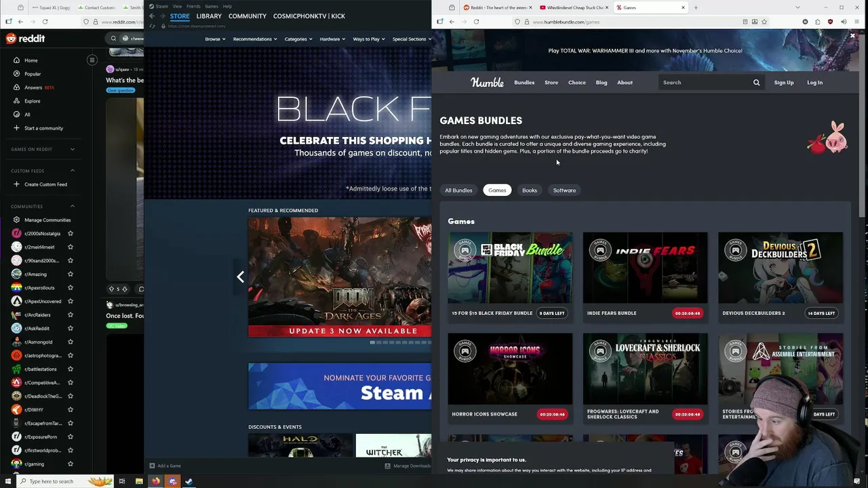Open the Indie Fears bundle thumbnail
Image resolution: width=868 pixels, height=488 pixels.
pyautogui.click(x=645, y=268)
